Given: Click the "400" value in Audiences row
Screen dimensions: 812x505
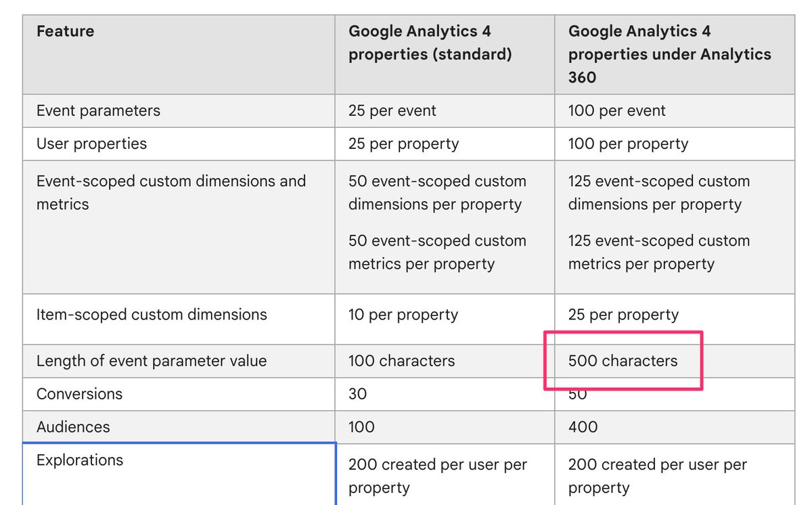Looking at the screenshot, I should point(583,427).
